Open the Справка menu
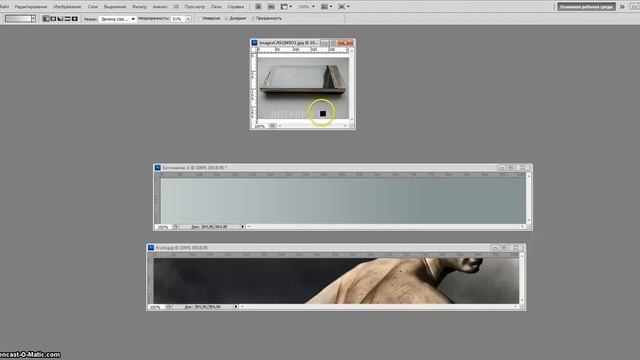640x360 pixels. [x=236, y=7]
